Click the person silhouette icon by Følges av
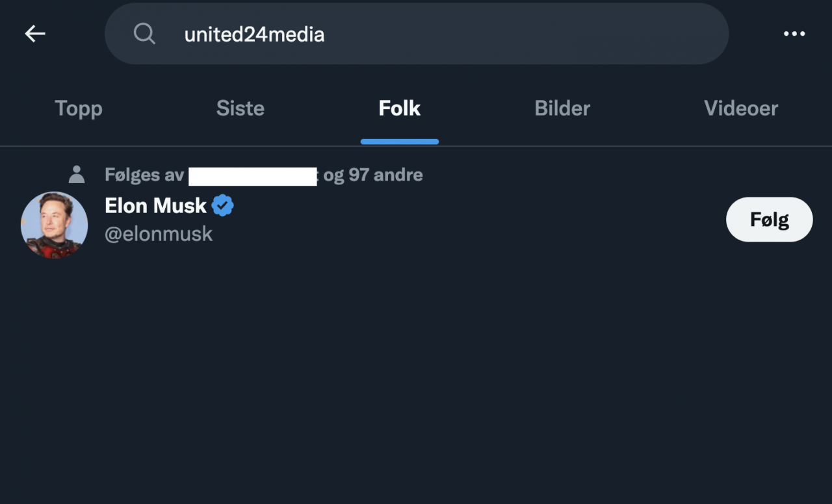 click(x=77, y=175)
